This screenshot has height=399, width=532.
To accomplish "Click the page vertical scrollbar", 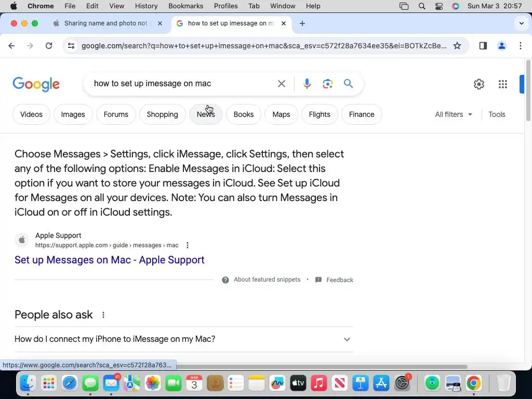I will [x=528, y=90].
